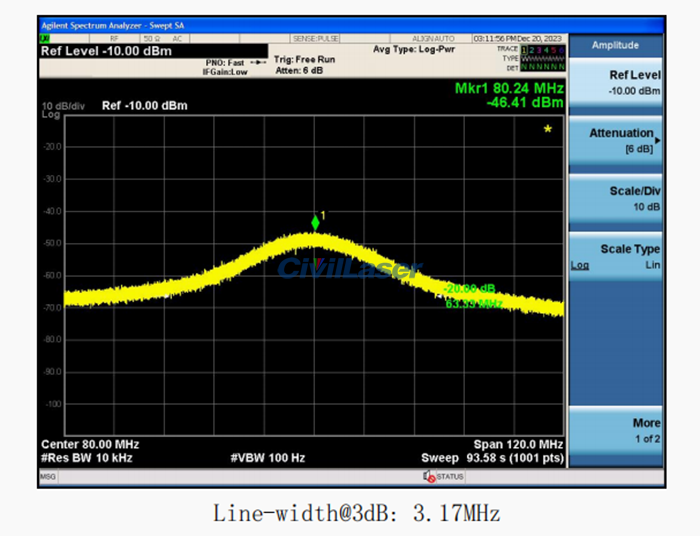Click the PNO Fast arrow indicator

259,62
